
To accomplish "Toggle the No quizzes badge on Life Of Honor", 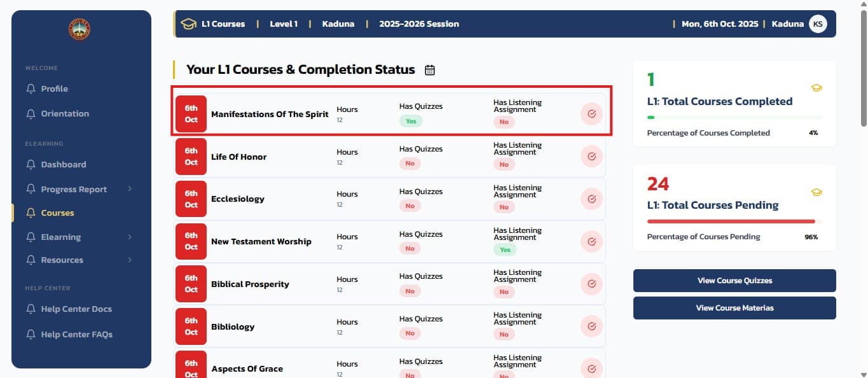I will tap(410, 164).
